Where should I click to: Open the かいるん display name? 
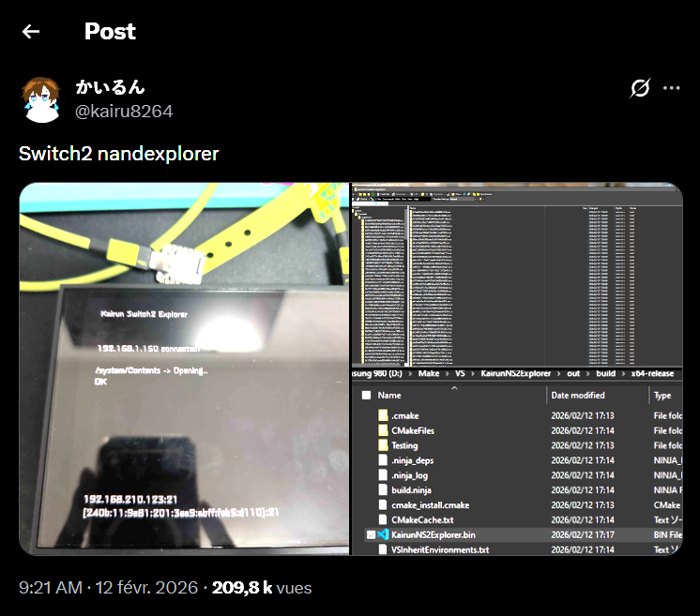[110, 87]
